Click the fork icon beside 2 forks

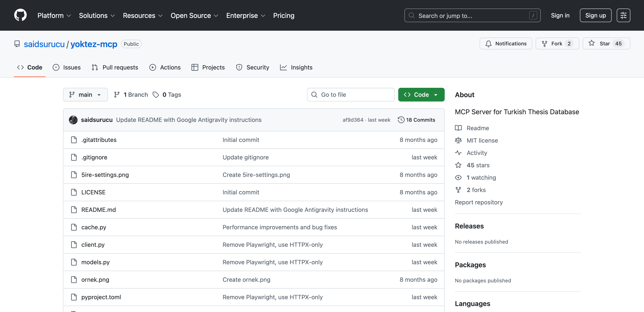[x=458, y=190]
